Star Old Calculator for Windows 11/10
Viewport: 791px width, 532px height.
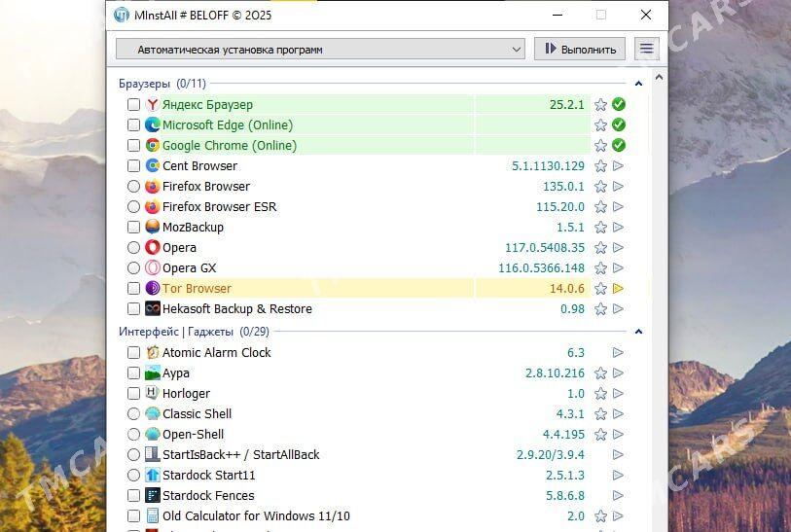click(600, 515)
